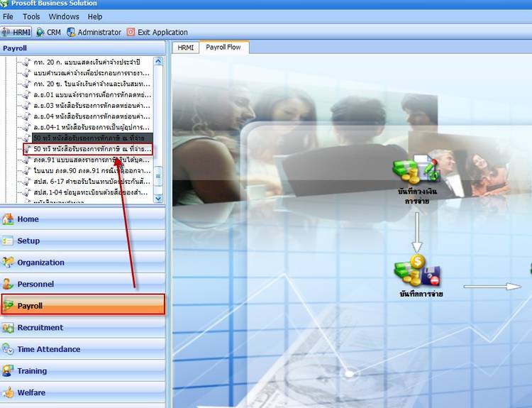The image size is (532, 408).
Task: Click the Payroll tree scroll-down arrow
Action: click(159, 199)
